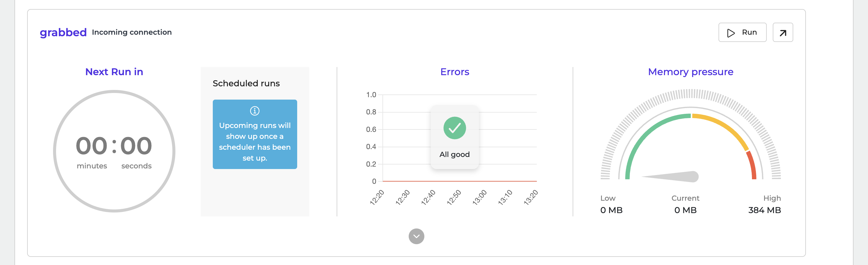The image size is (868, 265).
Task: Click the red zone of memory gauge
Action: point(751,164)
